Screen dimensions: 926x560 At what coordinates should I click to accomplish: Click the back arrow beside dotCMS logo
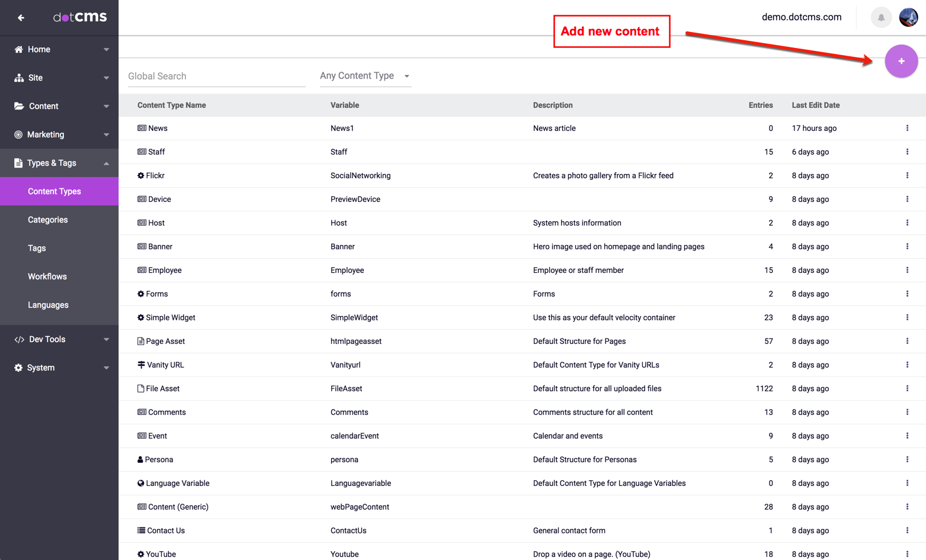coord(21,18)
